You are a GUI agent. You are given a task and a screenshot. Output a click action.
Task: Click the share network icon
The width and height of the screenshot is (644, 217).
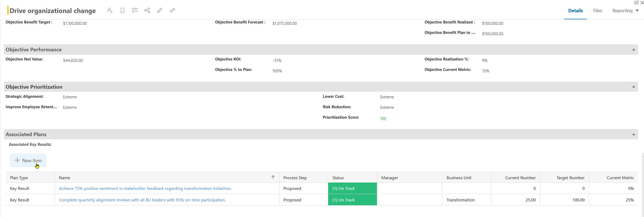[147, 10]
